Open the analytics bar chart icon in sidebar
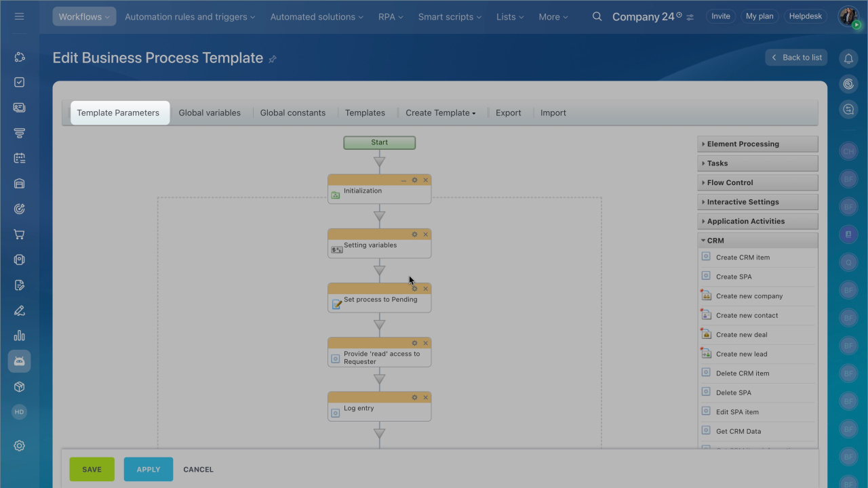This screenshot has height=488, width=868. click(19, 335)
